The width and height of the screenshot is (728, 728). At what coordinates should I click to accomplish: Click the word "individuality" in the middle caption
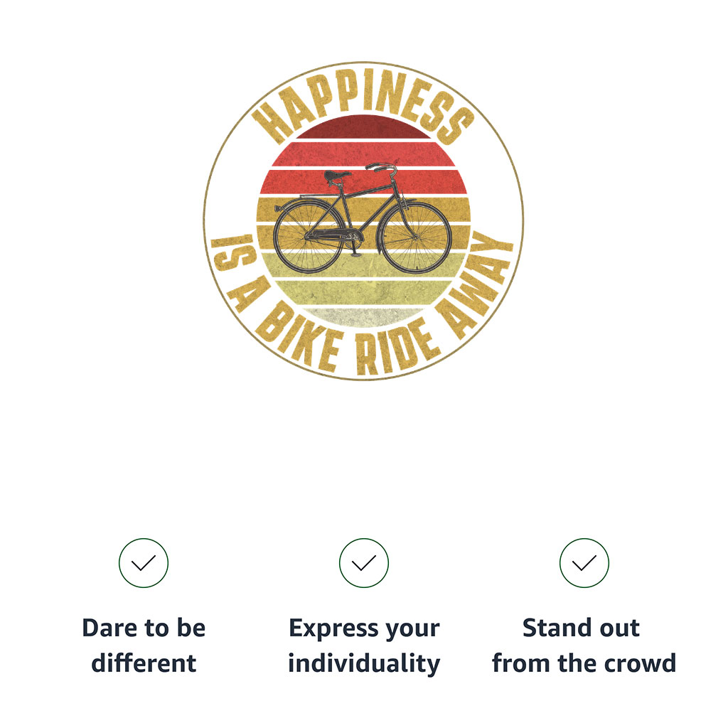pos(364,663)
